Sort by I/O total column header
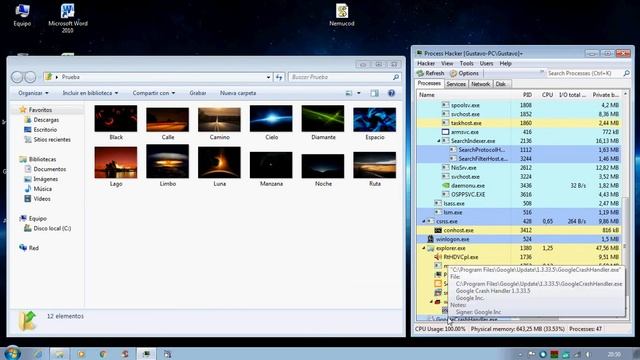The width and height of the screenshot is (640, 360). pyautogui.click(x=572, y=95)
